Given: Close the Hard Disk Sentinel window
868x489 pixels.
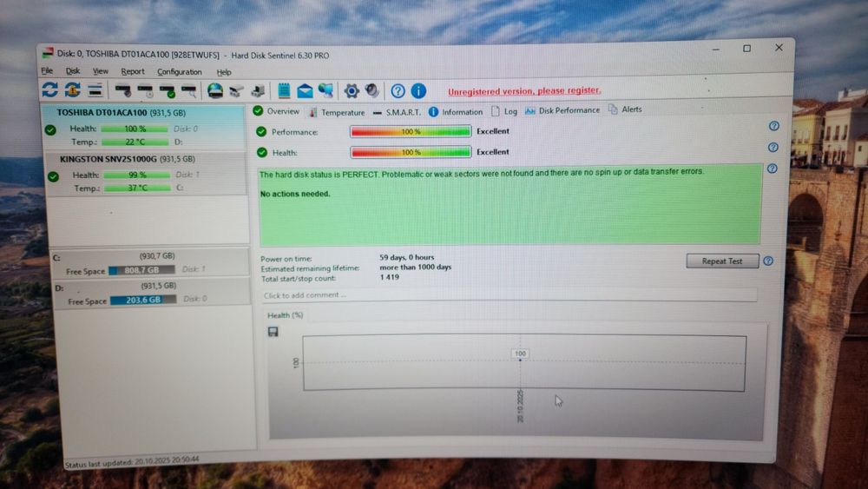Looking at the screenshot, I should [779, 48].
